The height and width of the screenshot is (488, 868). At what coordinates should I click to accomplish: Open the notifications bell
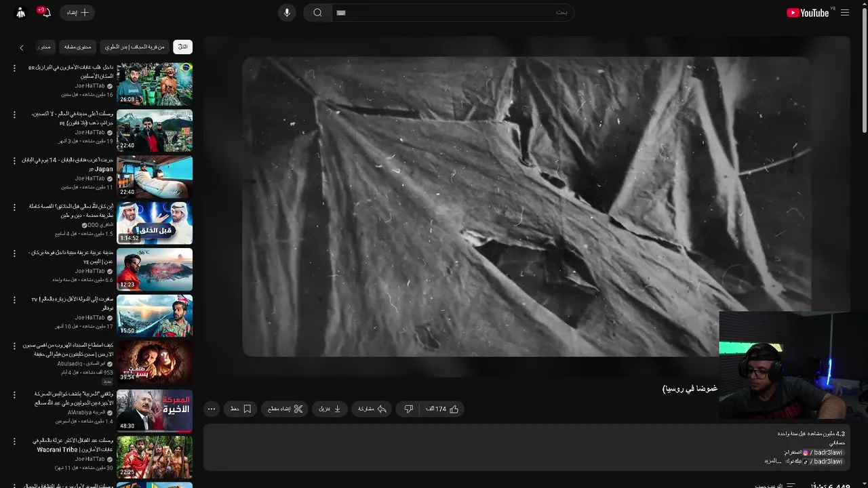coord(46,12)
